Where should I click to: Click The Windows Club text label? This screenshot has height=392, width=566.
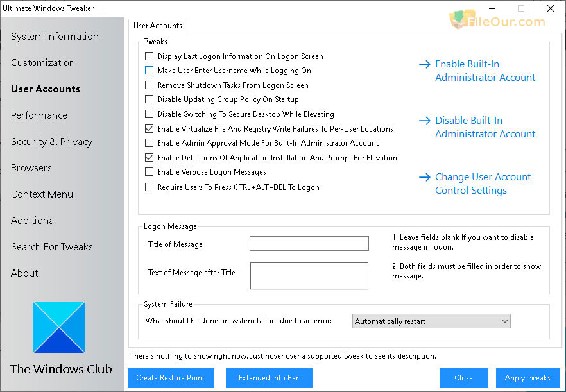point(61,370)
